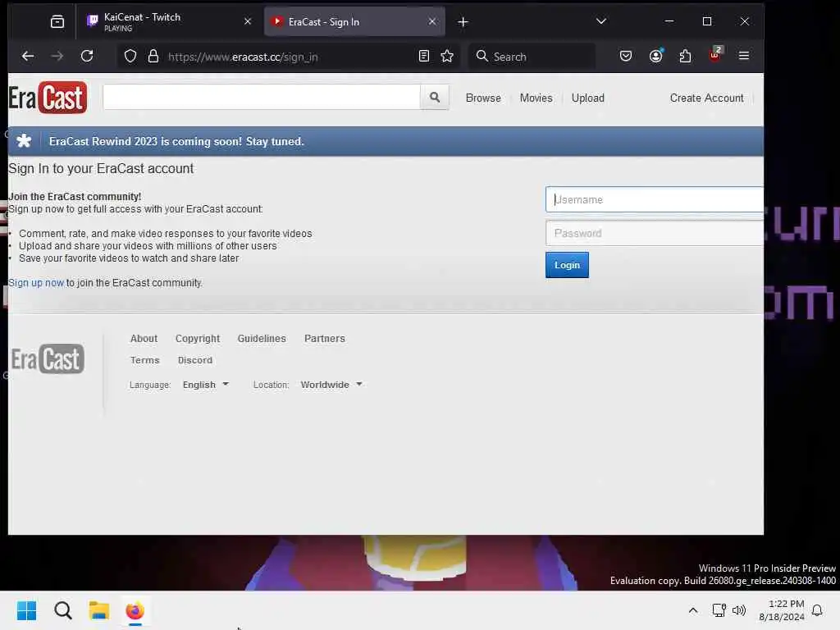This screenshot has width=840, height=630.
Task: Open the Copyright footer link
Action: [197, 339]
